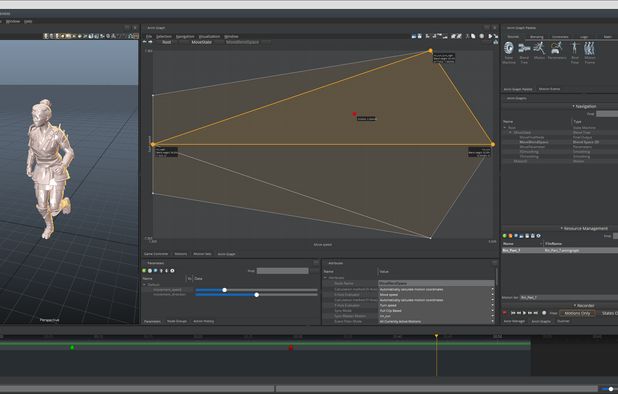Click the Find field in Parameters panel

pyautogui.click(x=282, y=271)
